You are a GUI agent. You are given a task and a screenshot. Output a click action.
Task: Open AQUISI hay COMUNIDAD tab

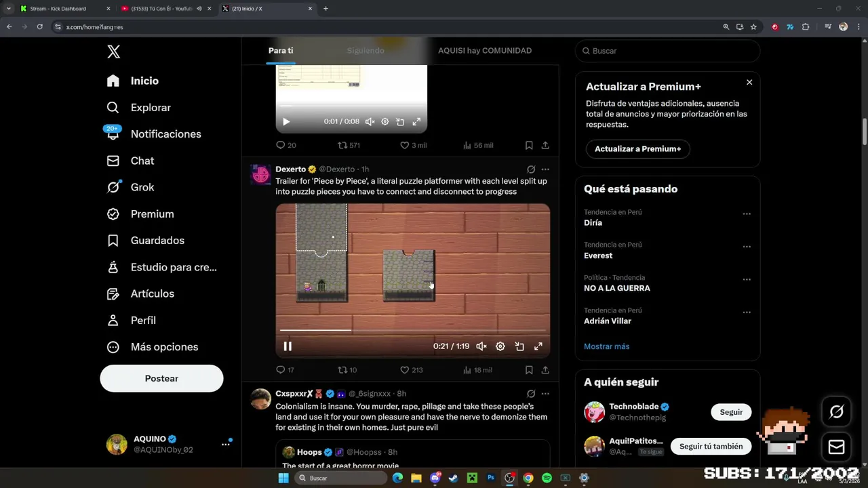coord(485,51)
